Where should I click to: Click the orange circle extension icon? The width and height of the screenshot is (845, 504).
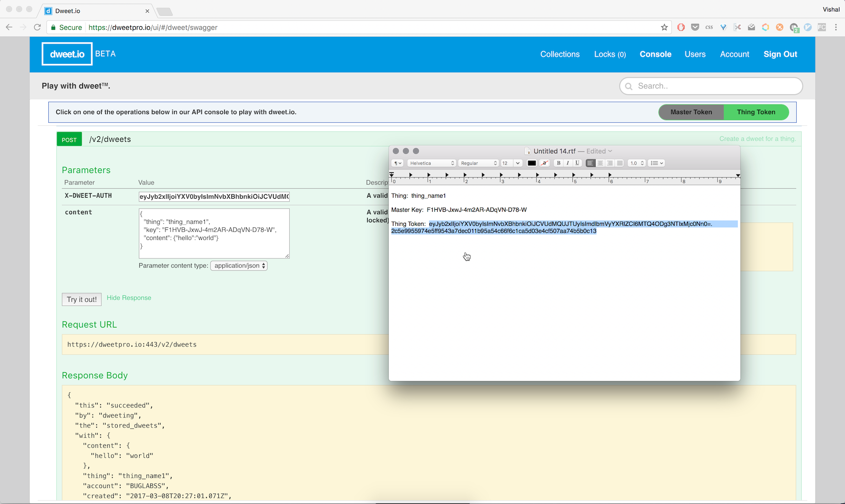point(780,27)
